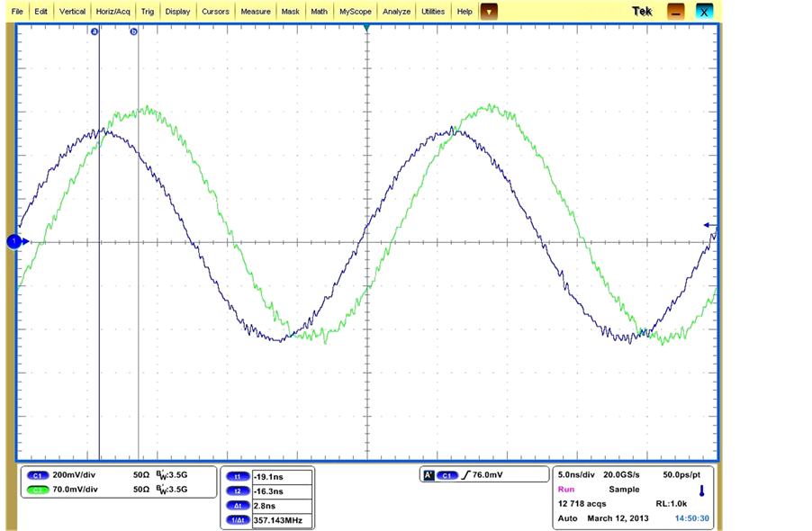The image size is (812, 531).
Task: Open the File menu
Action: pyautogui.click(x=17, y=12)
